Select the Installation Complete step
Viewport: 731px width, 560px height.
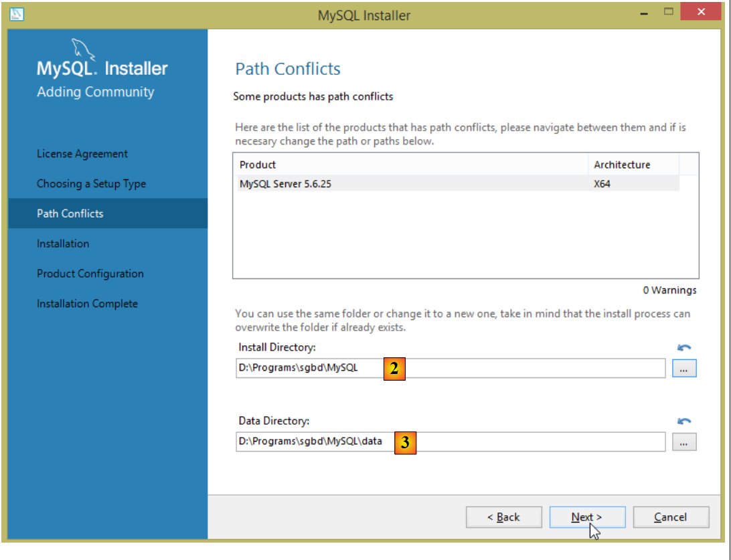click(87, 304)
